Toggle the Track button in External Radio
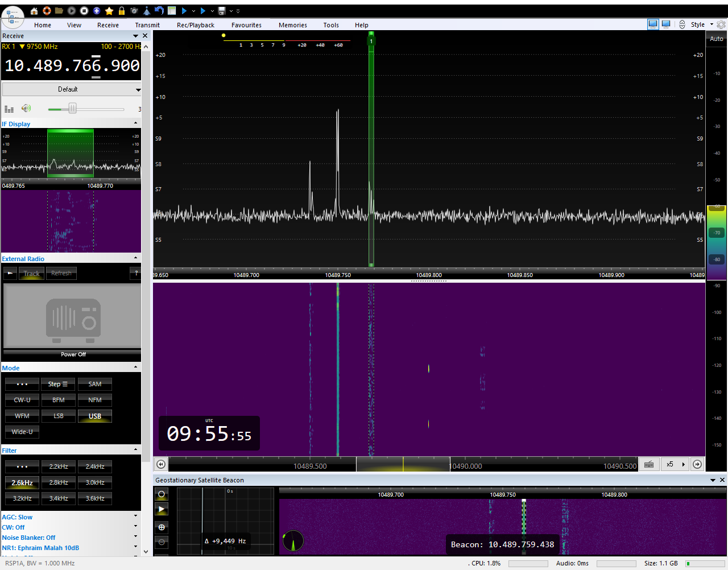 click(32, 274)
